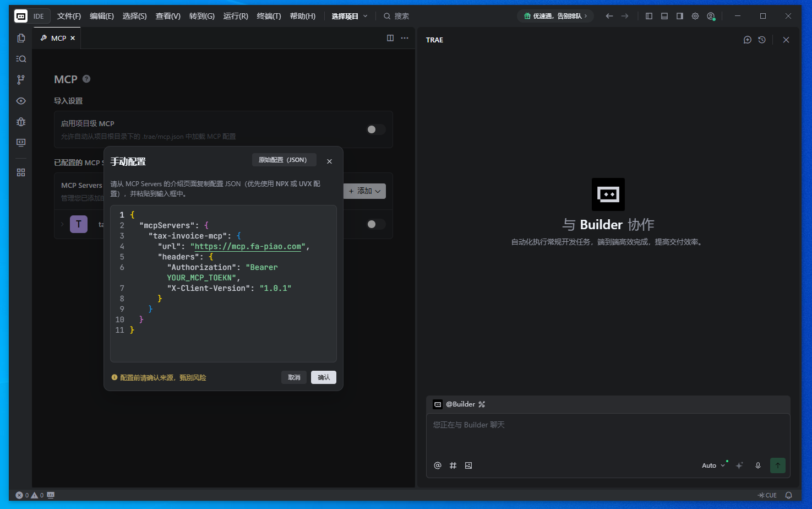Split the editor with the layout icon
This screenshot has height=509, width=812.
click(390, 38)
